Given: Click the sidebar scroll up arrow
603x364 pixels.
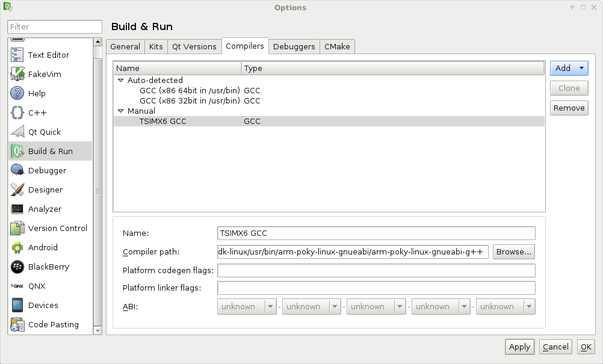Looking at the screenshot, I should [97, 42].
